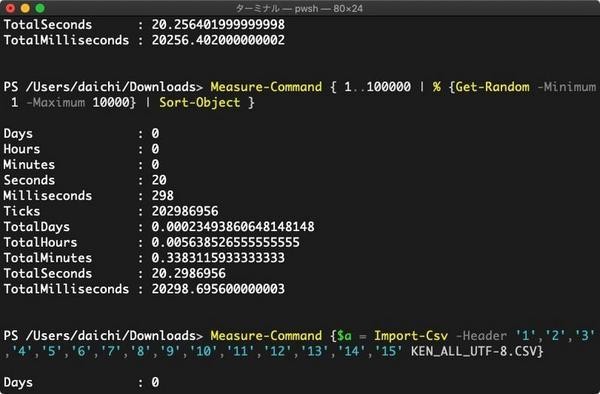The image size is (600, 394).
Task: Click the KEN_ALL_UTF-8.CSV filename
Action: [474, 351]
